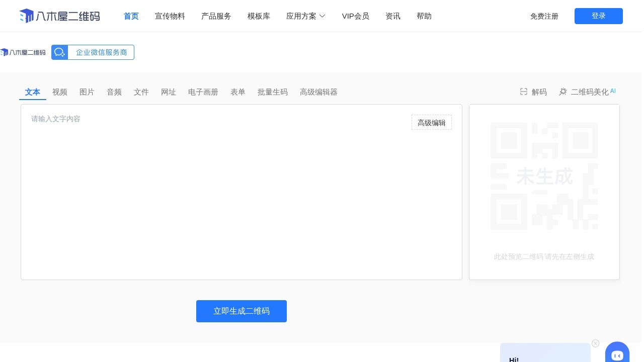Click the 未生成 QR preview placeholder

[544, 177]
